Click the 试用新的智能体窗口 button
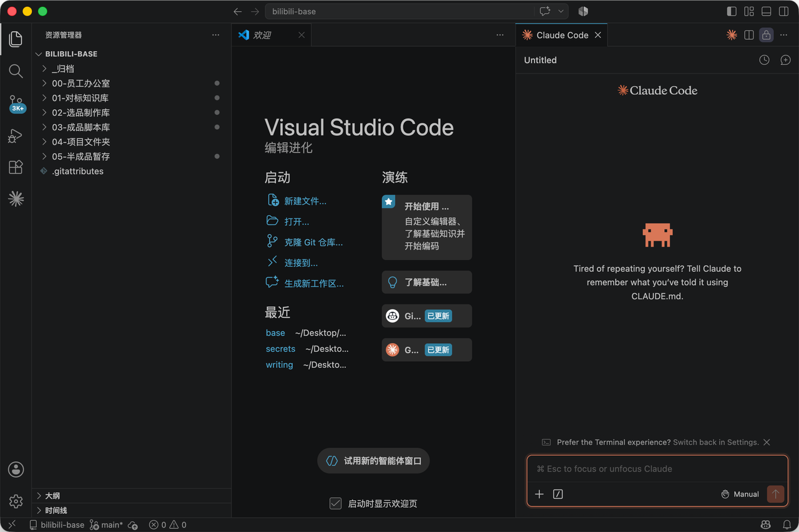Viewport: 799px width, 532px height. tap(373, 461)
